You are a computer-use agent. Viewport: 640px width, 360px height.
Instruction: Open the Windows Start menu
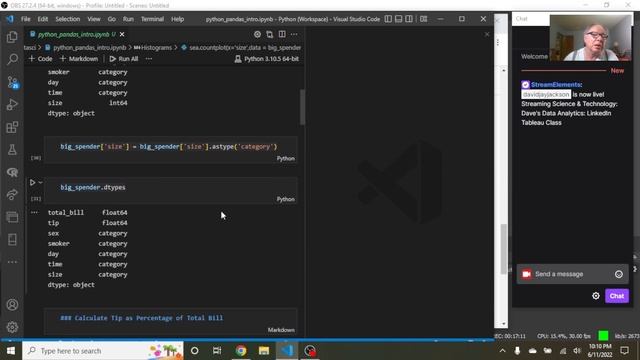coord(11,351)
